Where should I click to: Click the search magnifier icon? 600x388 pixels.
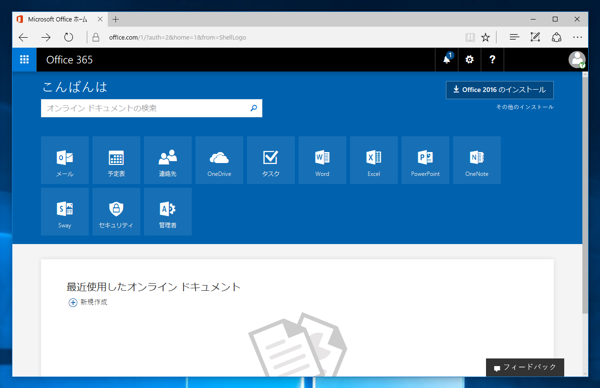point(254,108)
